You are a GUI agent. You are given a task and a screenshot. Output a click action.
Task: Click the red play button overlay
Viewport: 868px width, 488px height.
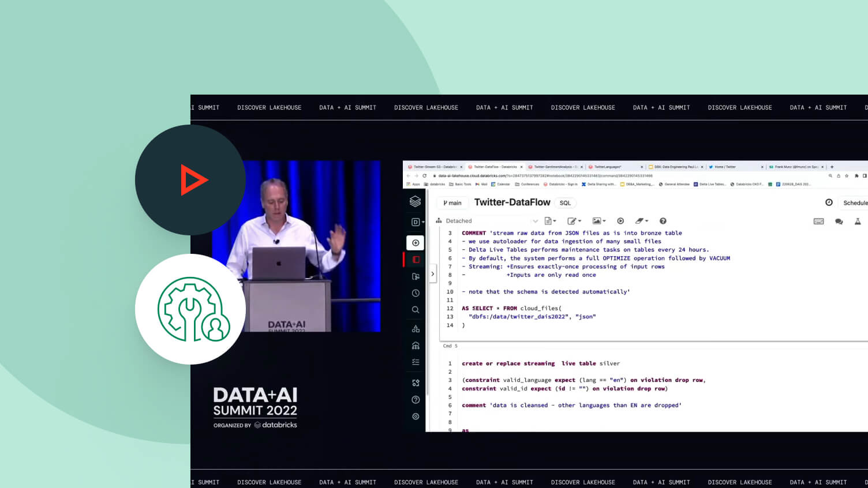pos(193,180)
